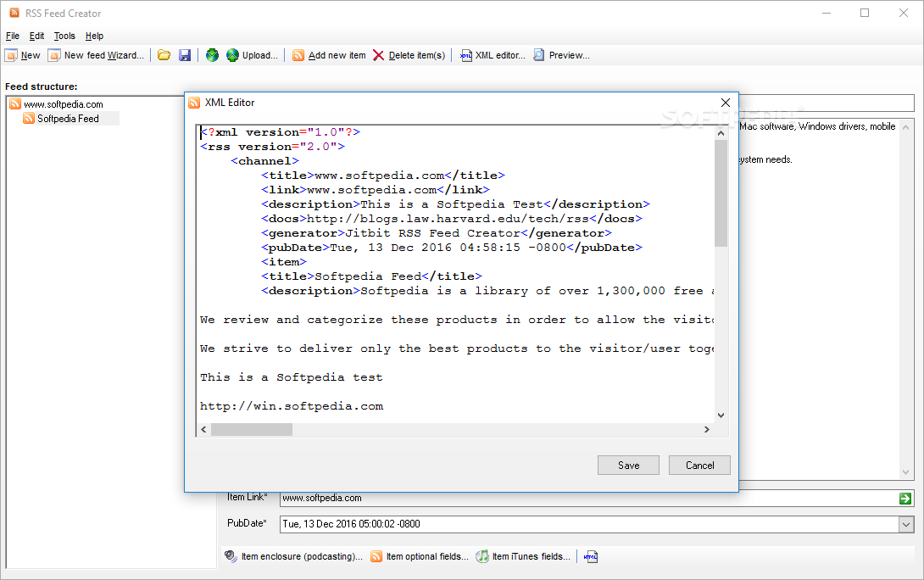Expand the PubDate dropdown arrow

906,524
